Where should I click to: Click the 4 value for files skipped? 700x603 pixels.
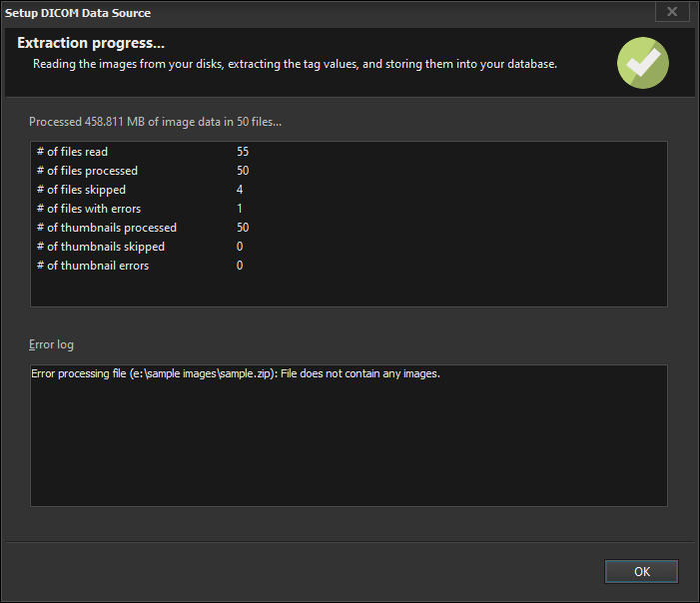pos(240,190)
